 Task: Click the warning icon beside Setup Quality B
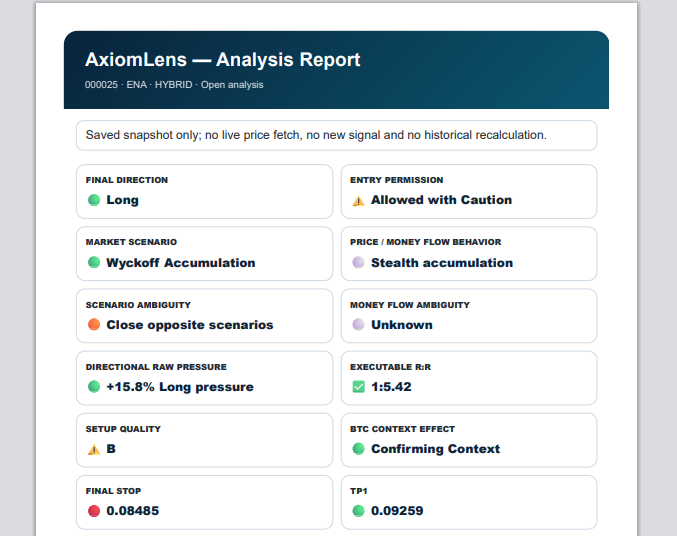coord(94,449)
